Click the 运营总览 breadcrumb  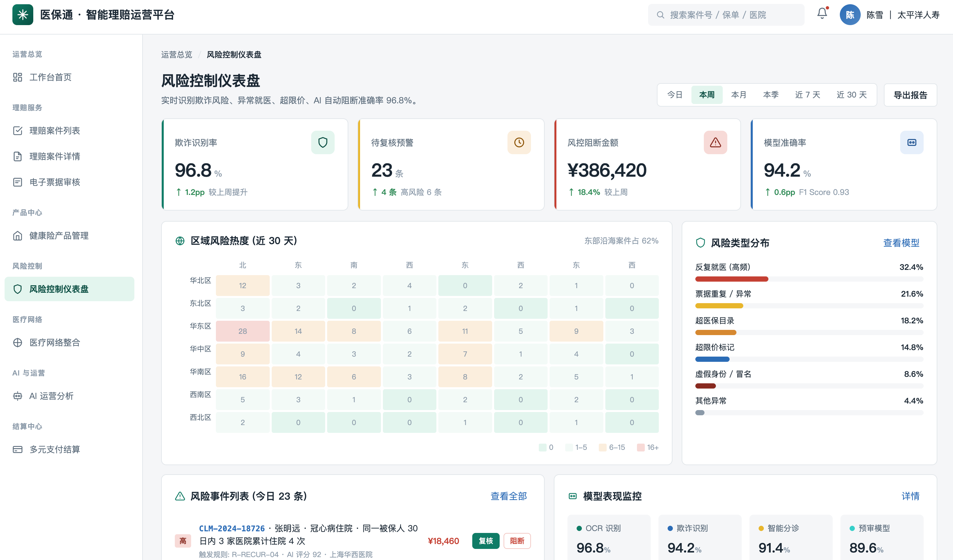point(176,55)
